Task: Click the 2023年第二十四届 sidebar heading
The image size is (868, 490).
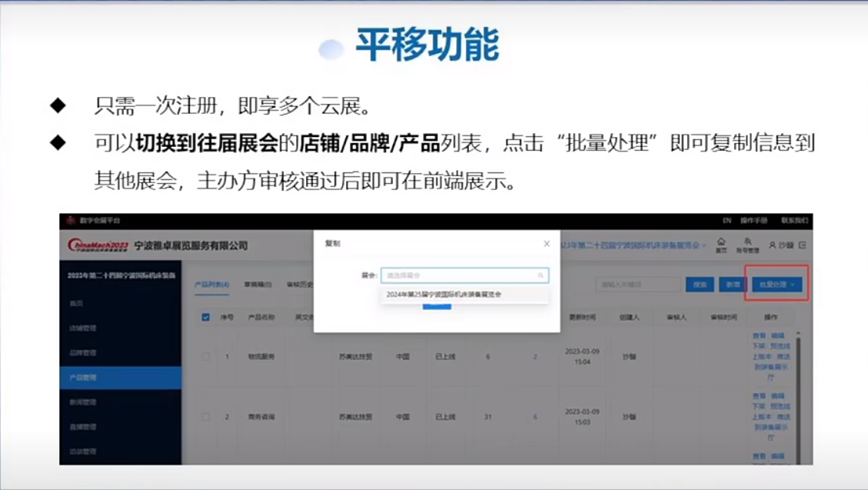Action: (x=121, y=275)
